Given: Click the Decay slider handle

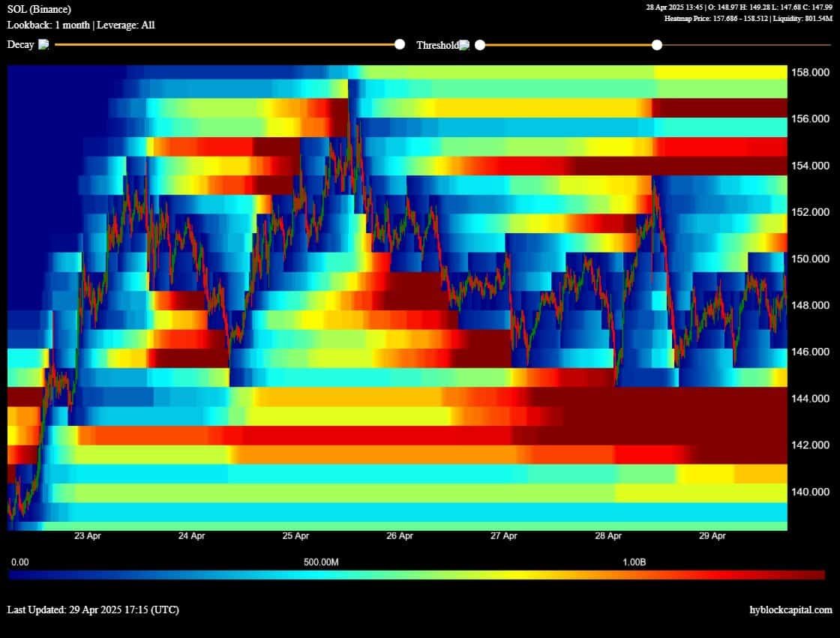Looking at the screenshot, I should [x=400, y=44].
